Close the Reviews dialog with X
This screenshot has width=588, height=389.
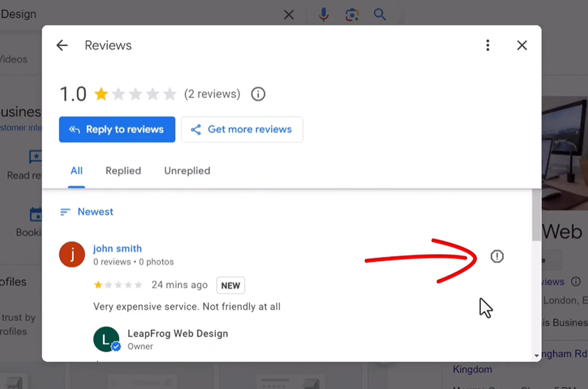tap(522, 45)
